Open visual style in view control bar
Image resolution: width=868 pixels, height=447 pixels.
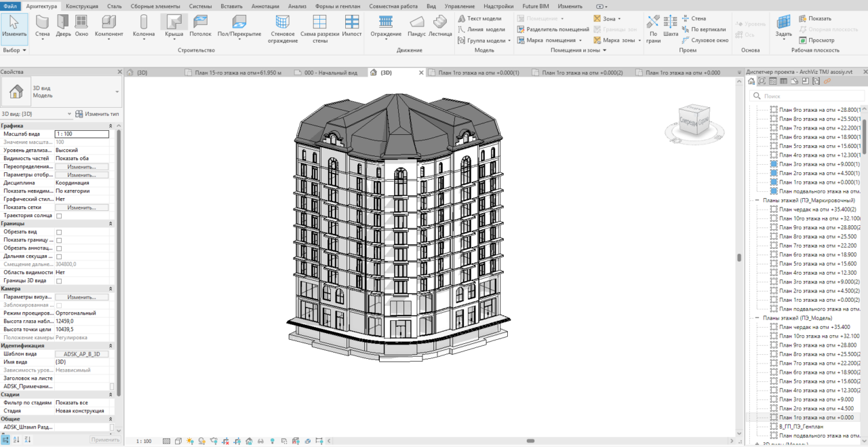[x=178, y=441]
